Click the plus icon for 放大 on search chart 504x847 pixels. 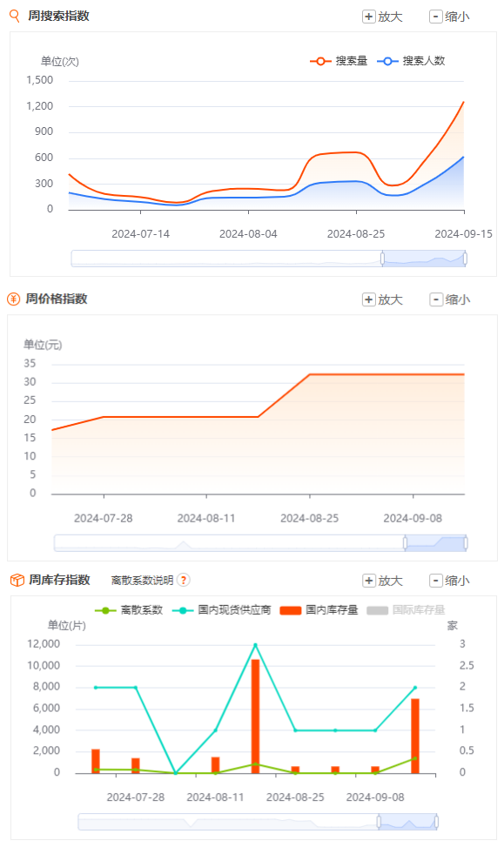(x=368, y=17)
